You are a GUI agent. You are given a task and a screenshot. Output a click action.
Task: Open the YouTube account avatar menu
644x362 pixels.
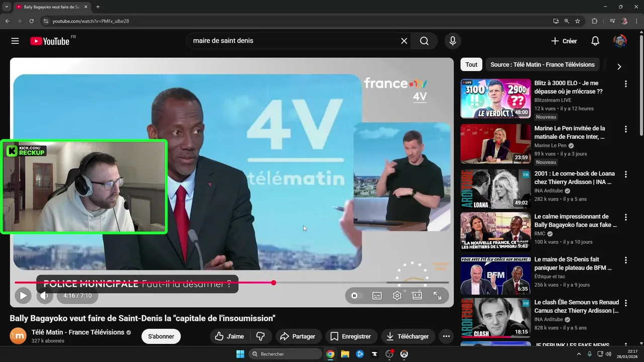click(620, 41)
